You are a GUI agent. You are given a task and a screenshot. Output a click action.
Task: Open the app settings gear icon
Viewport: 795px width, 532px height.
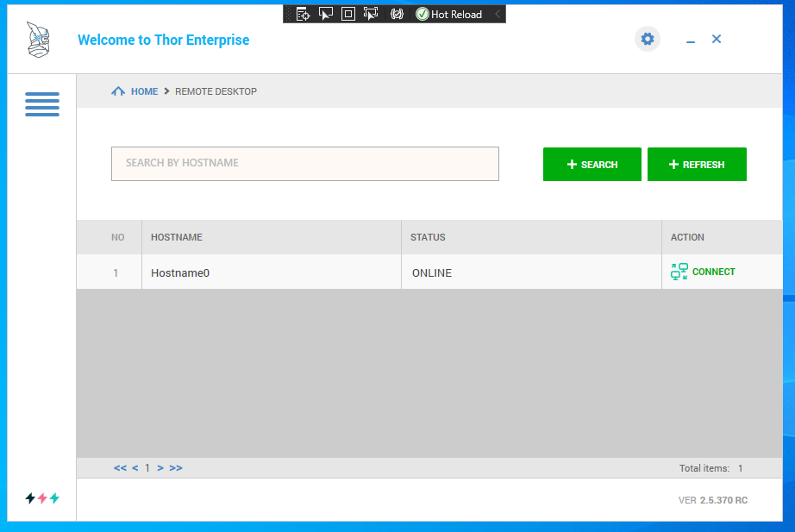tap(648, 39)
